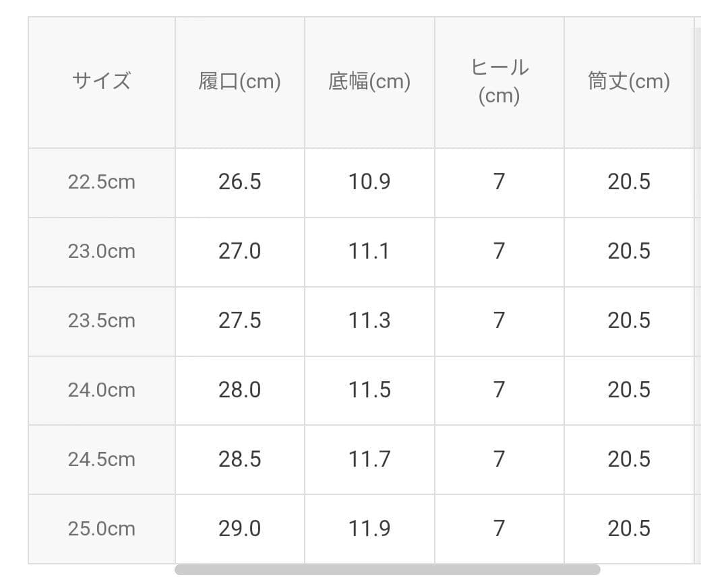Click the 23.0cm size row label
The image size is (728, 588).
point(102,252)
